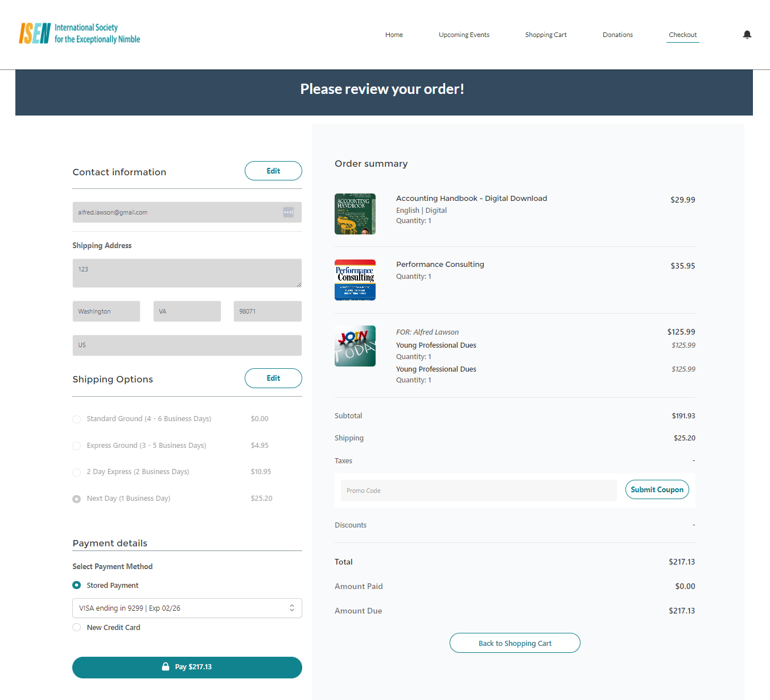
Task: Click the notification bell icon
Action: 747,35
